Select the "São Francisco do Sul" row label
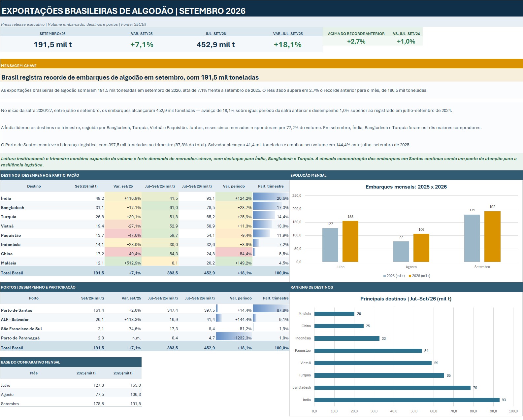The image size is (523, 420). 21,329
